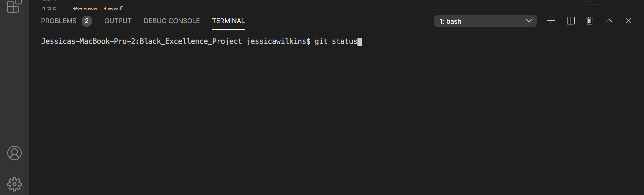Open the '1: bash' terminal selector
The image size is (644, 195).
[x=478, y=21]
